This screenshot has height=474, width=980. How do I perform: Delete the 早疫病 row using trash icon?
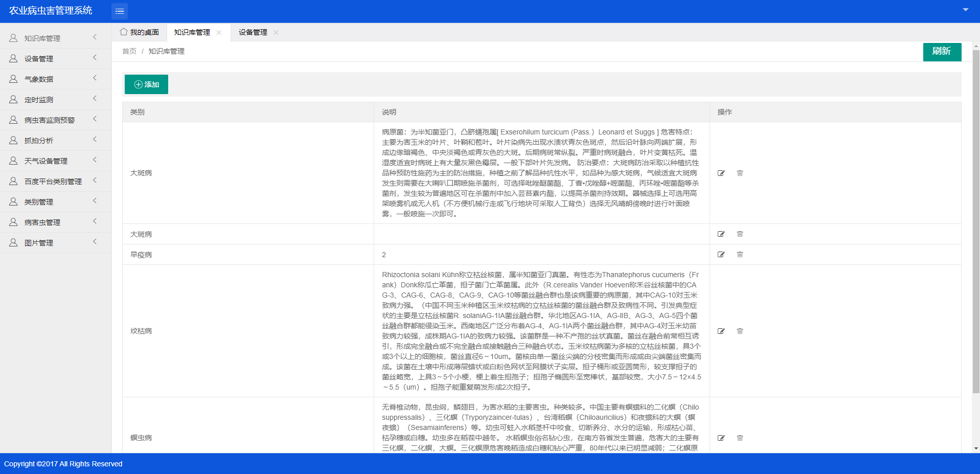[740, 255]
